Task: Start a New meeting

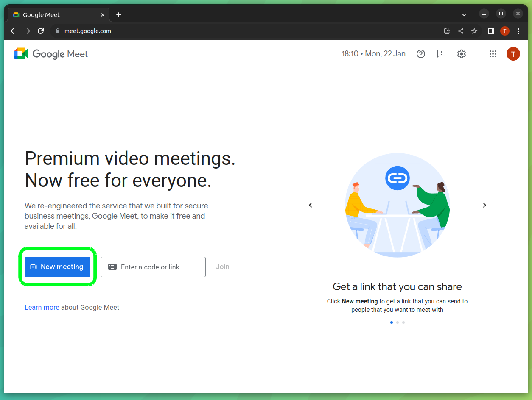Action: (x=57, y=267)
